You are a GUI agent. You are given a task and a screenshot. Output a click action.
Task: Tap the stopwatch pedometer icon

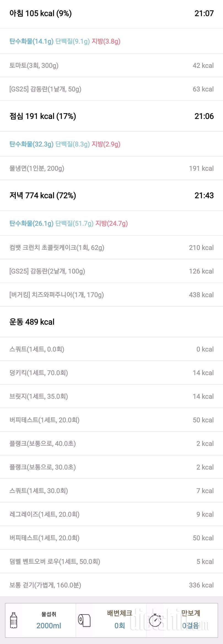pyautogui.click(x=155, y=620)
